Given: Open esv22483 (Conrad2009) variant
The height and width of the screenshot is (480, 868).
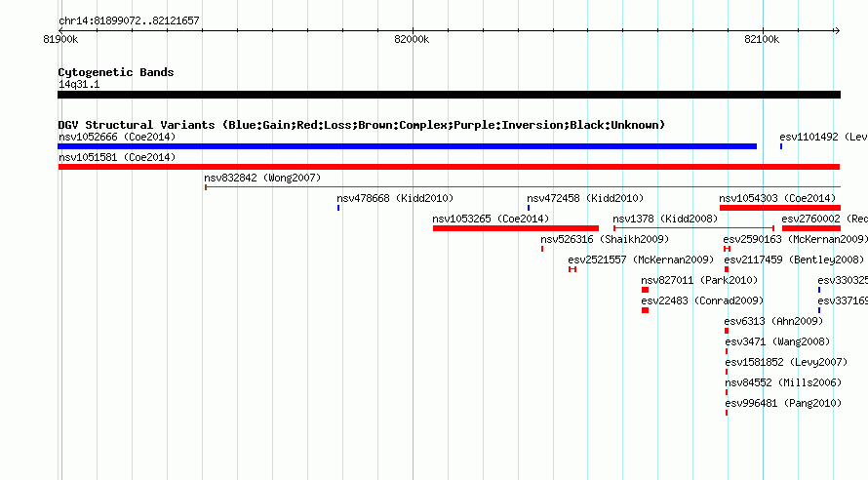Looking at the screenshot, I should (x=702, y=300).
